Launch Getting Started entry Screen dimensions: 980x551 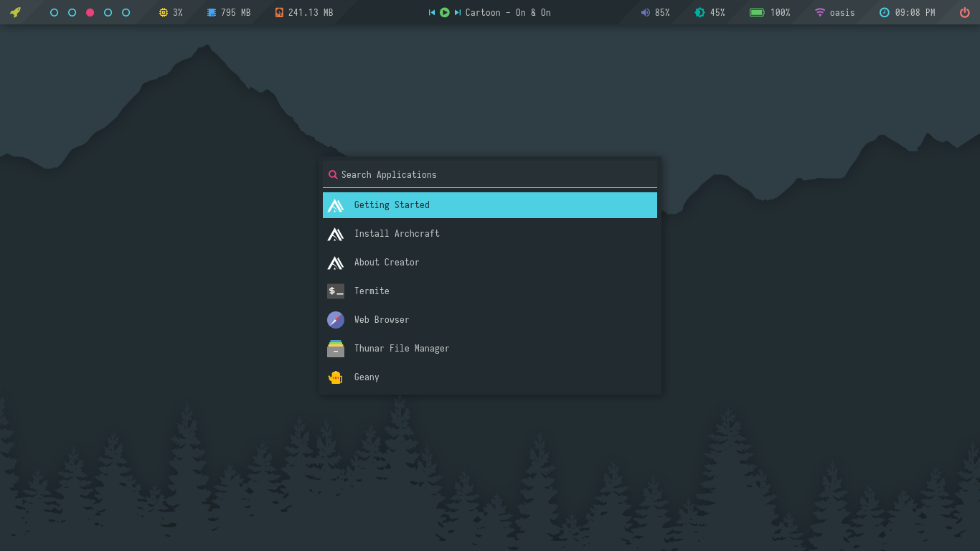pos(490,205)
